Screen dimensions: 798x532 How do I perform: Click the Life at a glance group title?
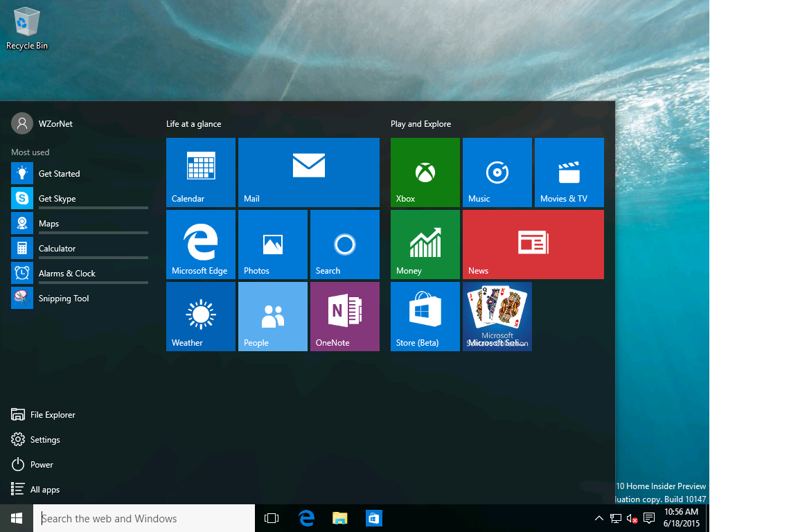(x=193, y=124)
